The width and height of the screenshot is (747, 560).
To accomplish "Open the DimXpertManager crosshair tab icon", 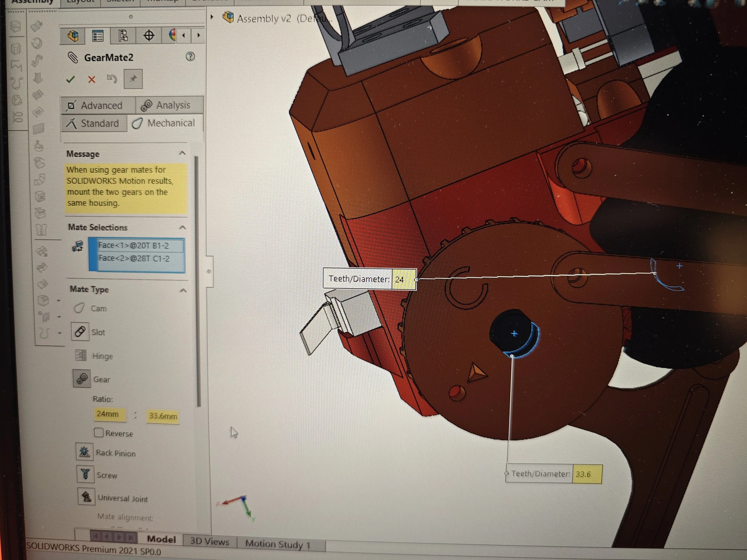I will [149, 36].
